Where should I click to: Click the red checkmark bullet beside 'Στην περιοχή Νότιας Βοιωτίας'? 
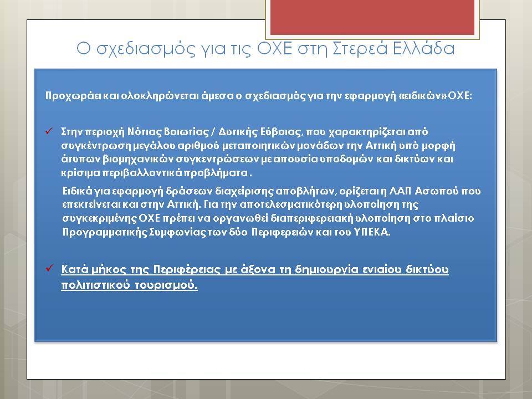point(49,131)
